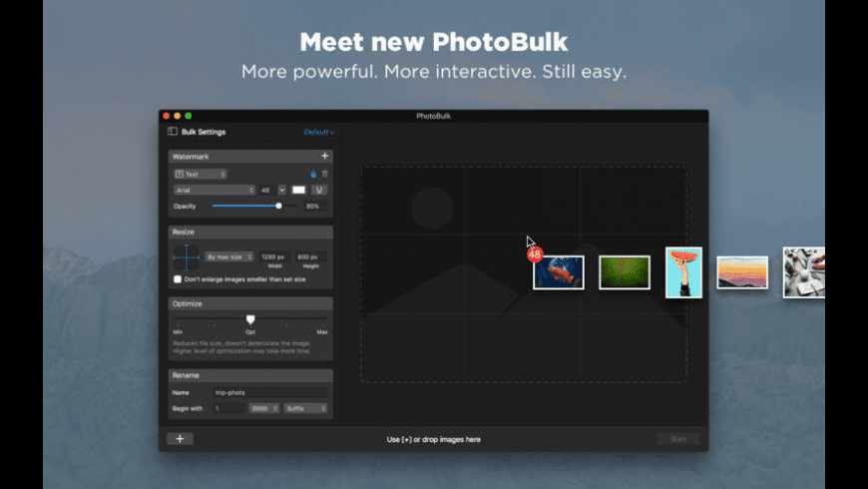Open the Suffix position dropdown

click(305, 409)
